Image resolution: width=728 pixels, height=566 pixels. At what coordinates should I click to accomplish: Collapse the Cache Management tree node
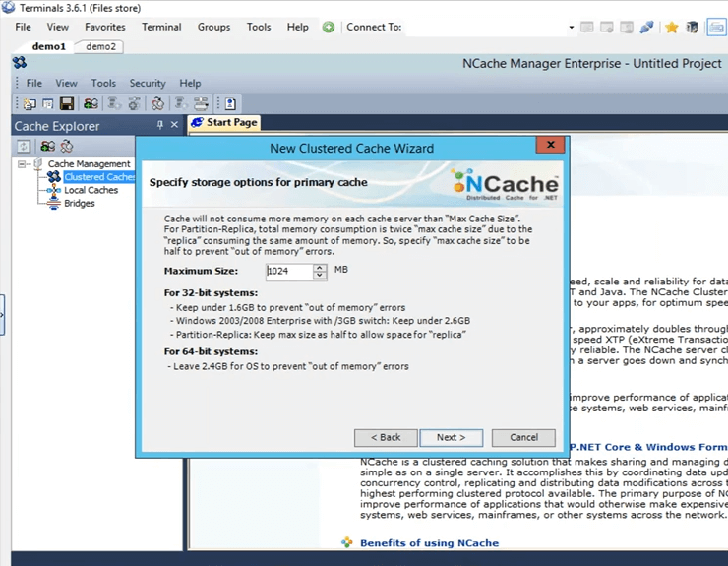coord(22,164)
